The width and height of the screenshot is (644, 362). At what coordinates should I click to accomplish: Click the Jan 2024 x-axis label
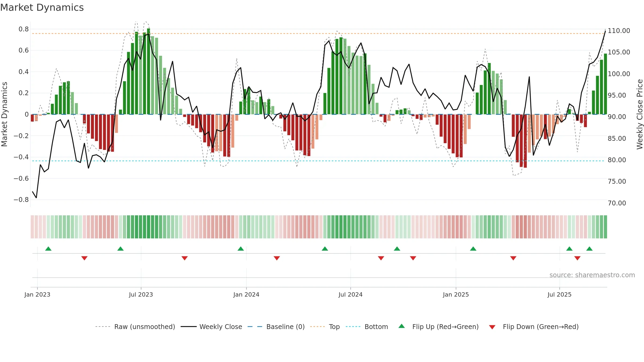[246, 294]
